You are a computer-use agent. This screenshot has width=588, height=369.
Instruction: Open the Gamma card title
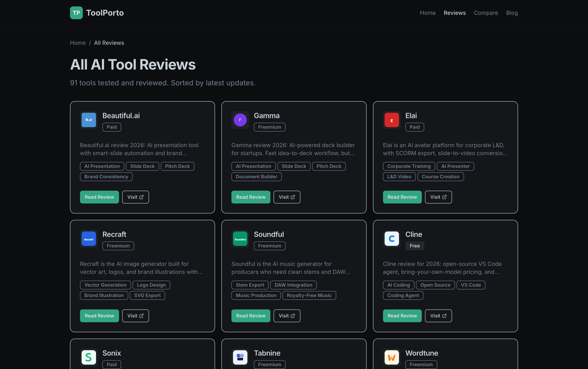(x=267, y=116)
